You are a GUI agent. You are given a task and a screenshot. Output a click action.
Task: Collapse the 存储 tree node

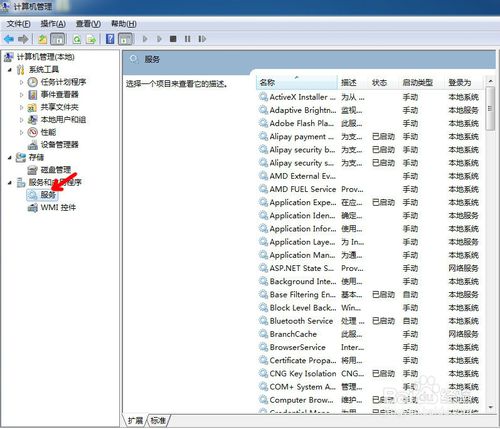pyautogui.click(x=10, y=157)
